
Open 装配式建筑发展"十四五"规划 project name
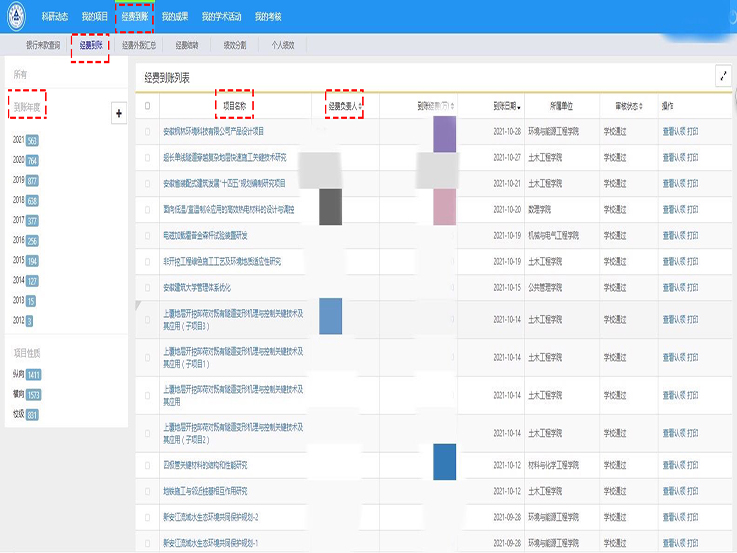(x=223, y=183)
